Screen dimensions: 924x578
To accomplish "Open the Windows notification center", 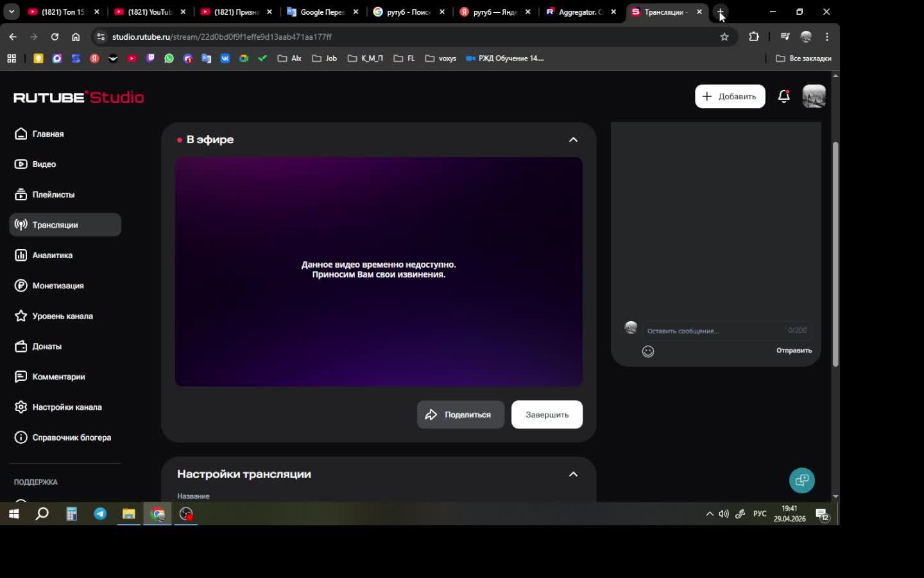I will pyautogui.click(x=823, y=514).
